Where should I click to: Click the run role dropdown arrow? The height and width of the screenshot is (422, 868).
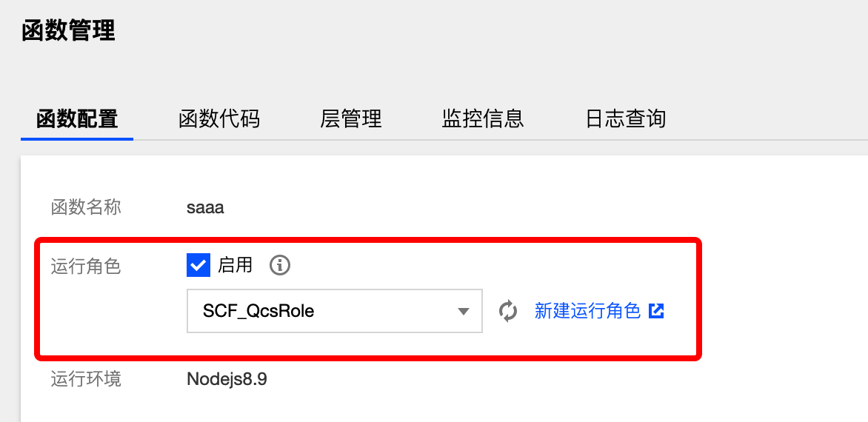tap(464, 311)
